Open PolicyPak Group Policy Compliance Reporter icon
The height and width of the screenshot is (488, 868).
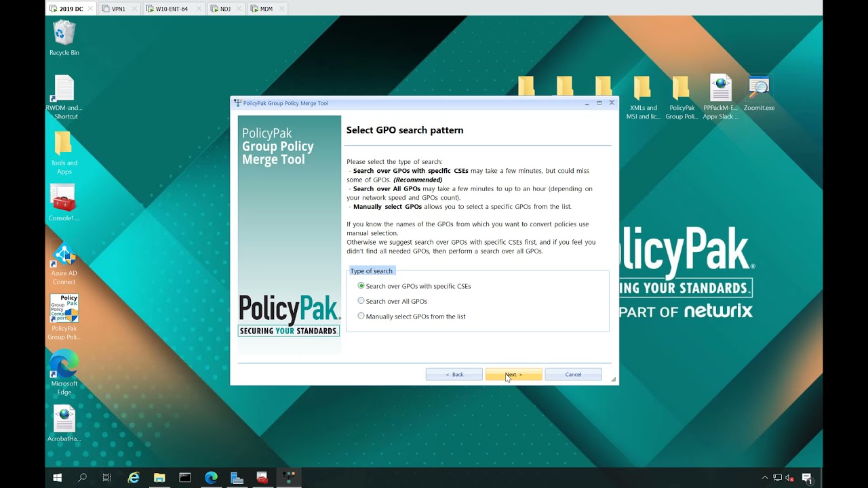(x=64, y=317)
